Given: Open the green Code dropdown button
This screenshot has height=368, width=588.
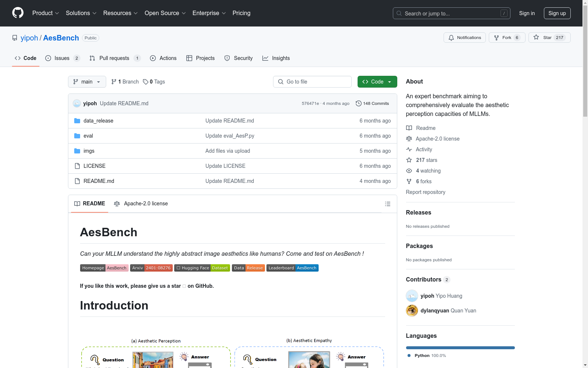Looking at the screenshot, I should point(377,82).
